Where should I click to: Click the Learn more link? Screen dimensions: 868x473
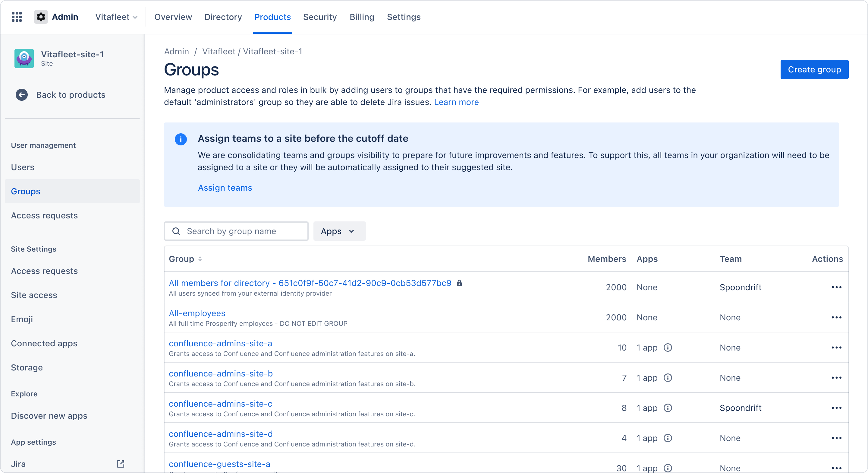(456, 102)
